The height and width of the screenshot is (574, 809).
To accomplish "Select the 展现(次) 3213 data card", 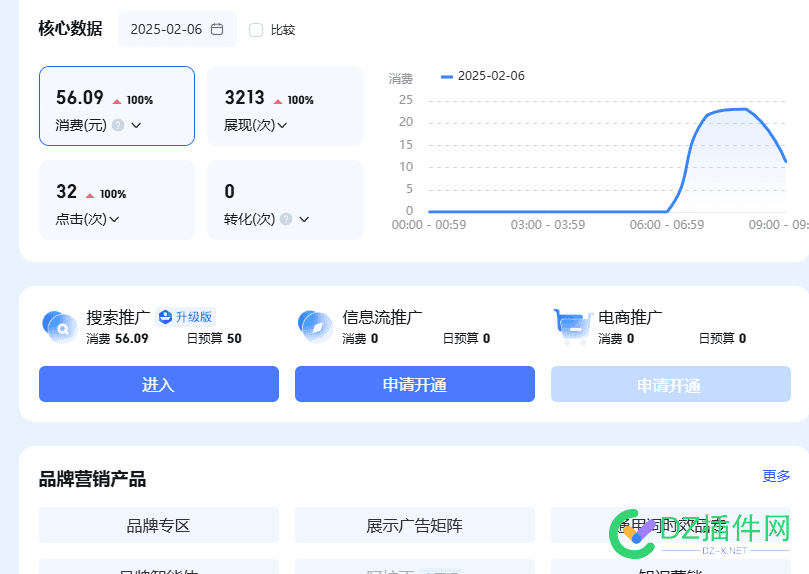I will 285,106.
